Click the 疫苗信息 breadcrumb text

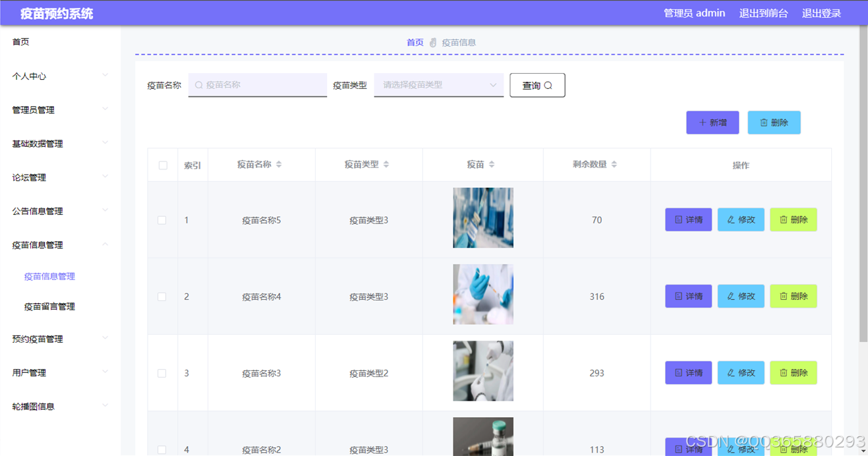click(x=459, y=43)
